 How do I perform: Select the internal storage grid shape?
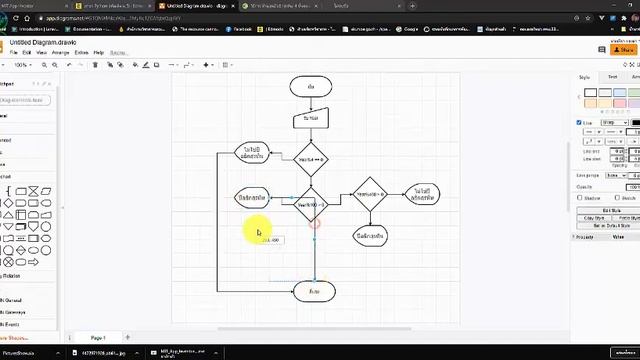[21, 215]
